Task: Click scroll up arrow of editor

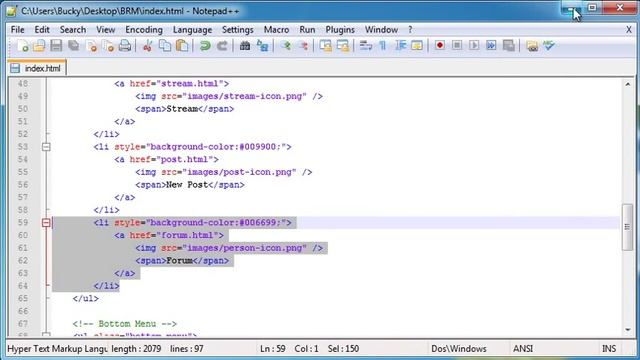Action: coord(627,84)
